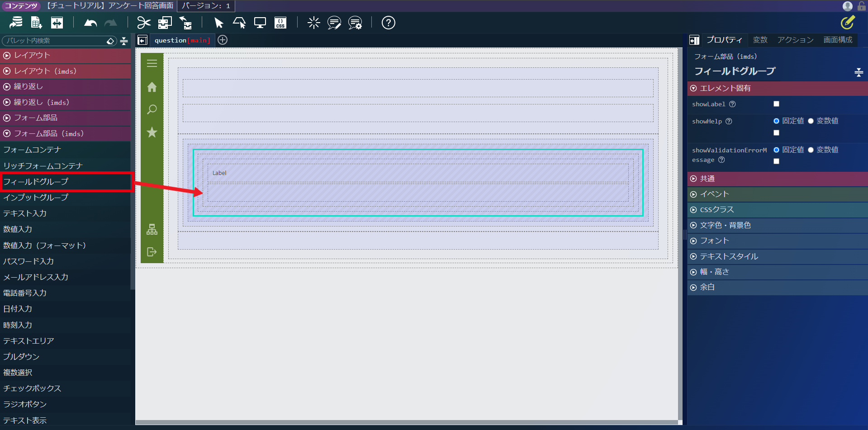Expand the 繰り返し (imds) palette category
This screenshot has height=430, width=868.
point(66,102)
